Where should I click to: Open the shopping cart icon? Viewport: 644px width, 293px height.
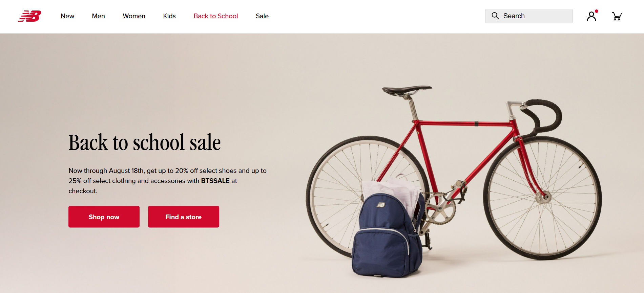[617, 16]
